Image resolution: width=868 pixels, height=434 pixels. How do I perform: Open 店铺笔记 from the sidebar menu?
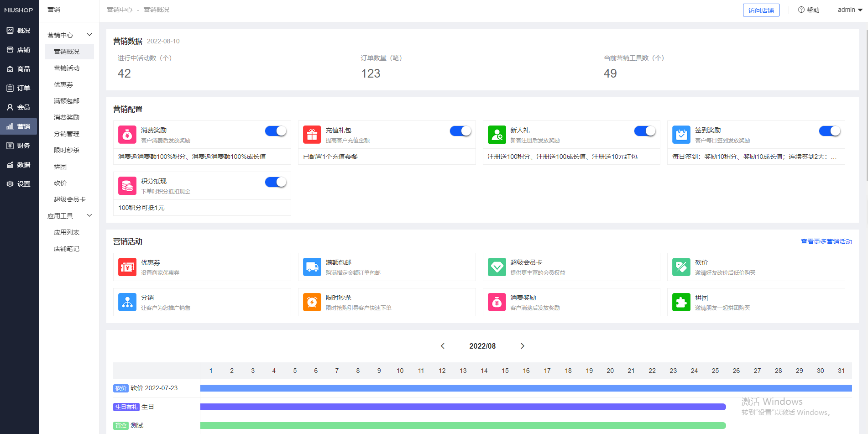pos(67,248)
